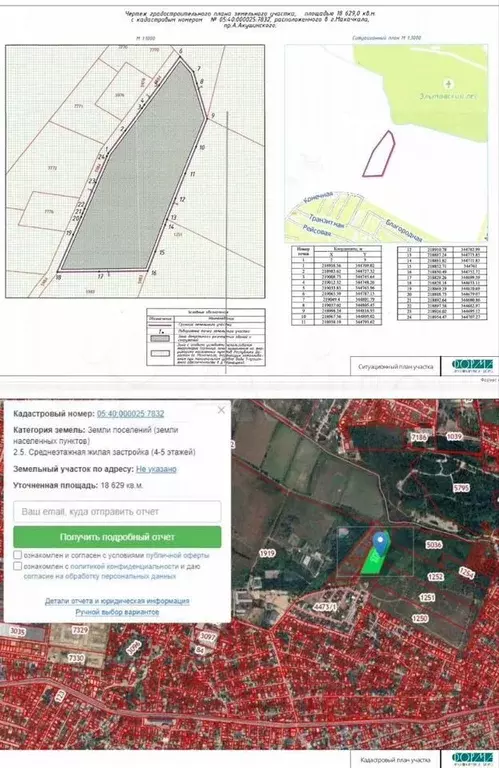Click parcel label 1039 on map

[x=454, y=436]
